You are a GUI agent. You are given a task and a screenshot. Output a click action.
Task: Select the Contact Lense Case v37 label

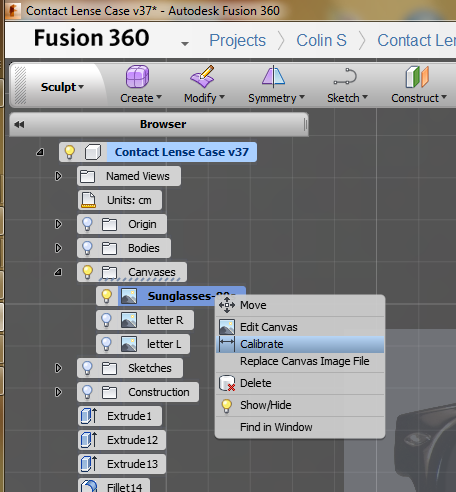182,152
